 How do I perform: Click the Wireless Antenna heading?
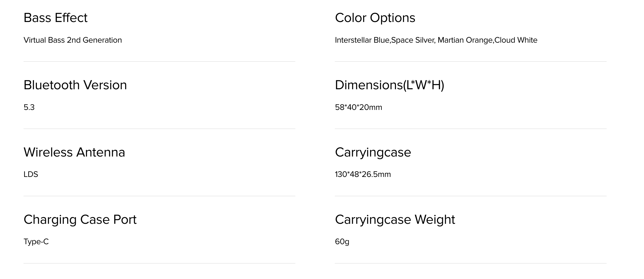pos(74,152)
